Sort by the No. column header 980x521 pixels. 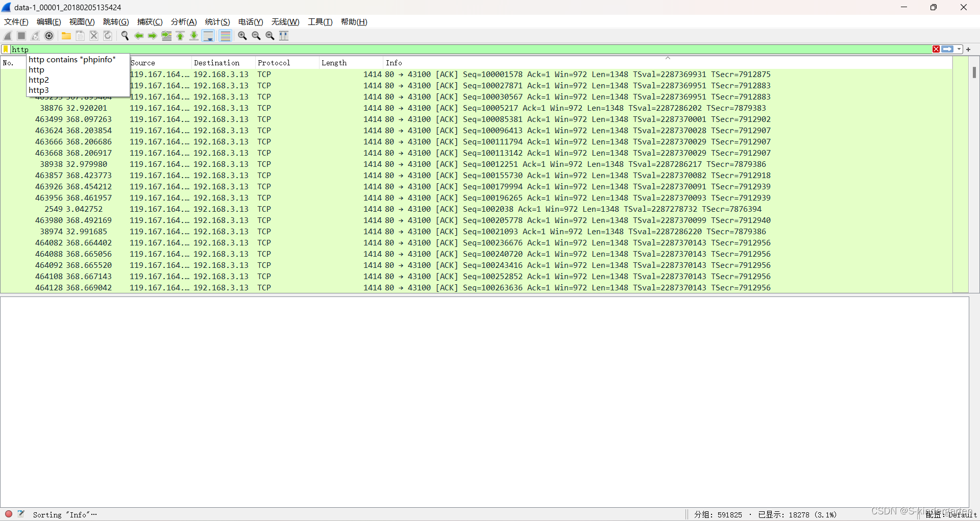coord(14,63)
